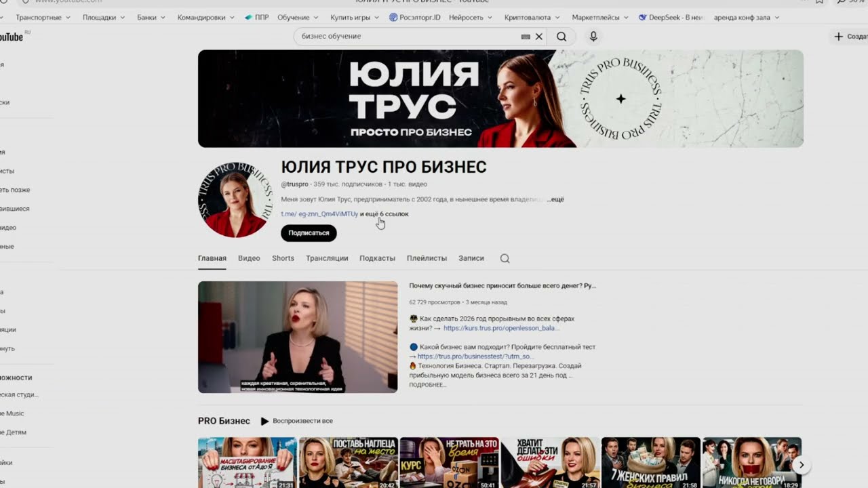
Task: Click the channel avatar picture
Action: tap(236, 200)
